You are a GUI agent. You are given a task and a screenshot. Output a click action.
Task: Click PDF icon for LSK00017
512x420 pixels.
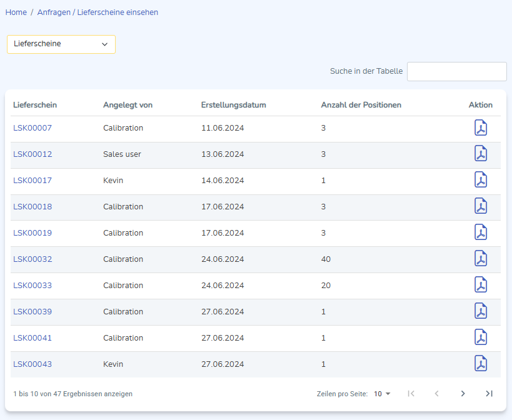coord(480,181)
